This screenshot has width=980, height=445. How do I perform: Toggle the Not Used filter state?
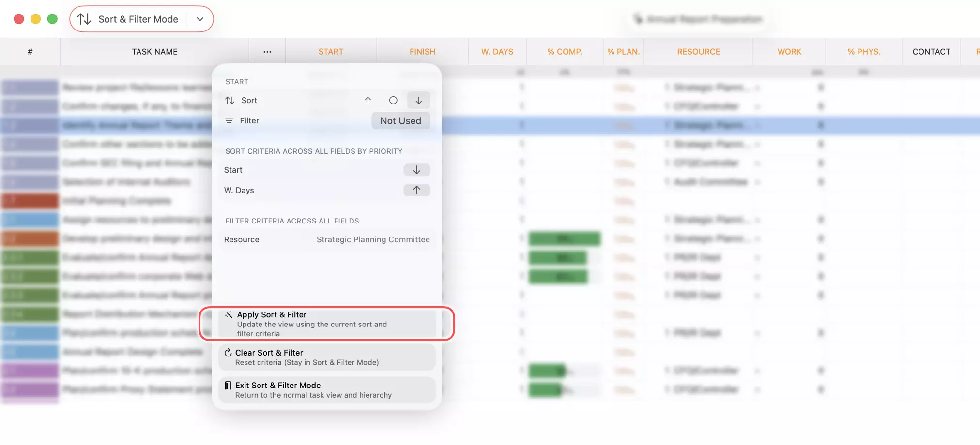(400, 120)
